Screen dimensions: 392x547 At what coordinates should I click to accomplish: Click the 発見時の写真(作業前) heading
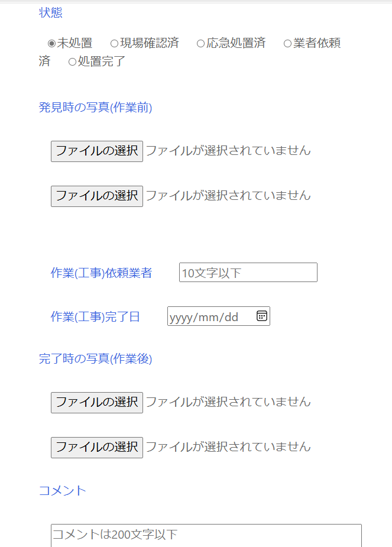coord(96,108)
